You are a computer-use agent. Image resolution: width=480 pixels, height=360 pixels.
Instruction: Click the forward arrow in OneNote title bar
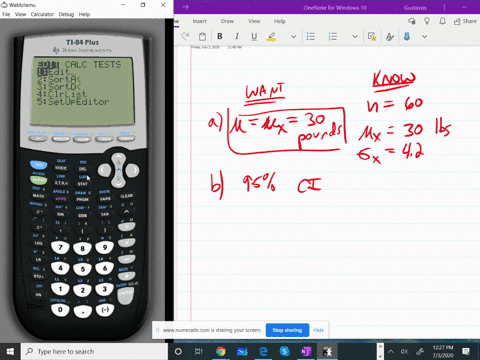tap(185, 7)
